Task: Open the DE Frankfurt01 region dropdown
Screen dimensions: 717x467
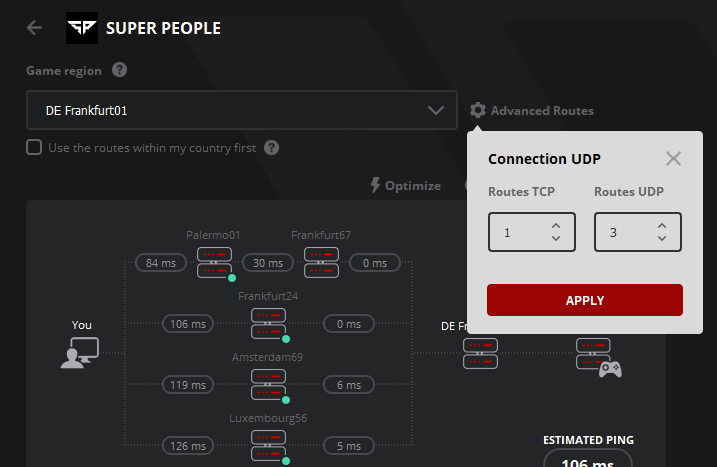Action: [242, 110]
